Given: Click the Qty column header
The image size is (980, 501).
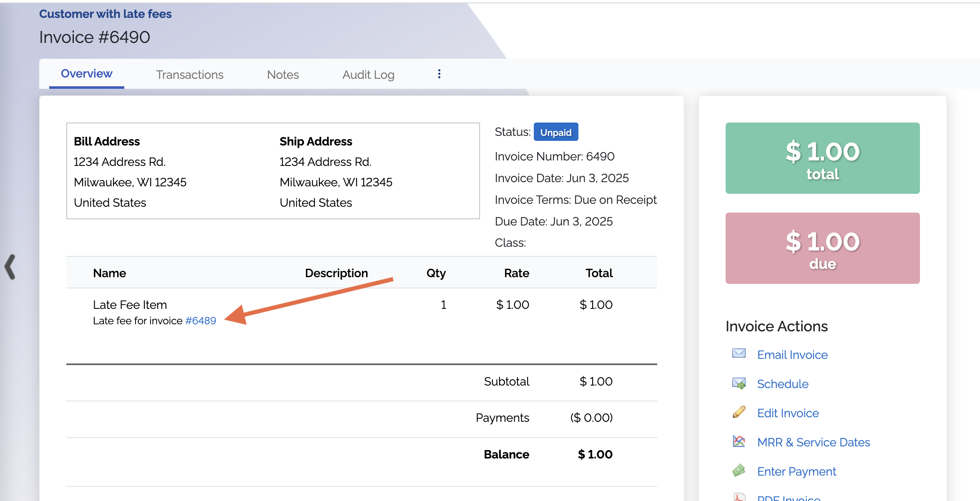Looking at the screenshot, I should [x=436, y=273].
